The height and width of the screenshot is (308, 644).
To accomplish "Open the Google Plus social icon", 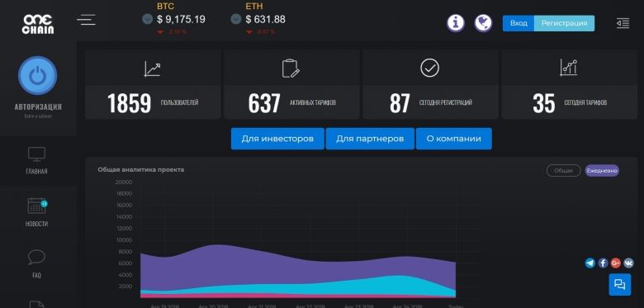I will pos(616,263).
